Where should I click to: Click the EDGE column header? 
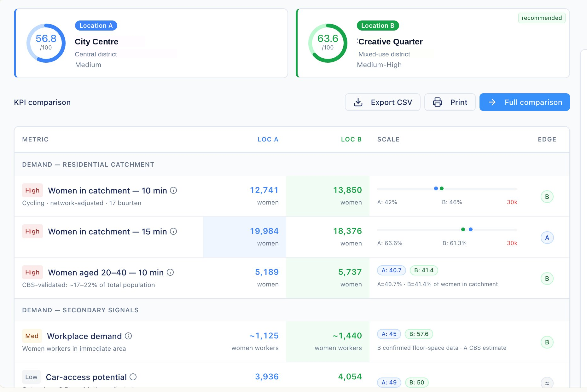click(x=547, y=139)
